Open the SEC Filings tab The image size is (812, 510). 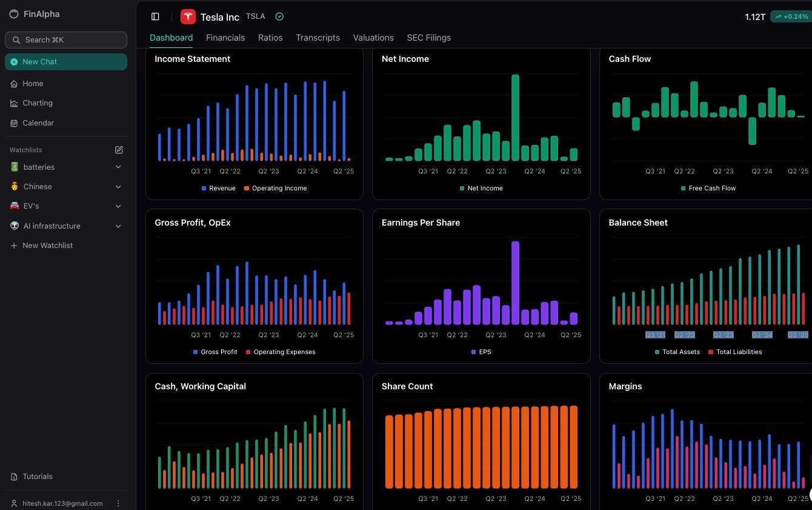(x=428, y=38)
